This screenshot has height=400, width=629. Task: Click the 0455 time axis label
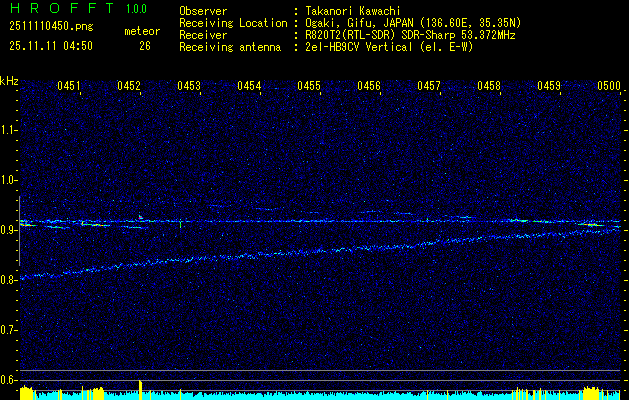(x=309, y=87)
